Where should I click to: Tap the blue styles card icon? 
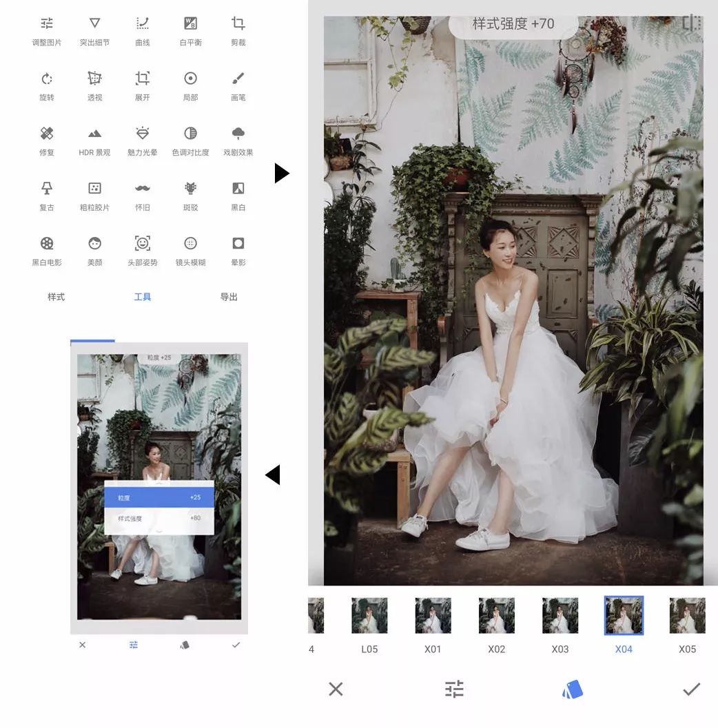573,689
